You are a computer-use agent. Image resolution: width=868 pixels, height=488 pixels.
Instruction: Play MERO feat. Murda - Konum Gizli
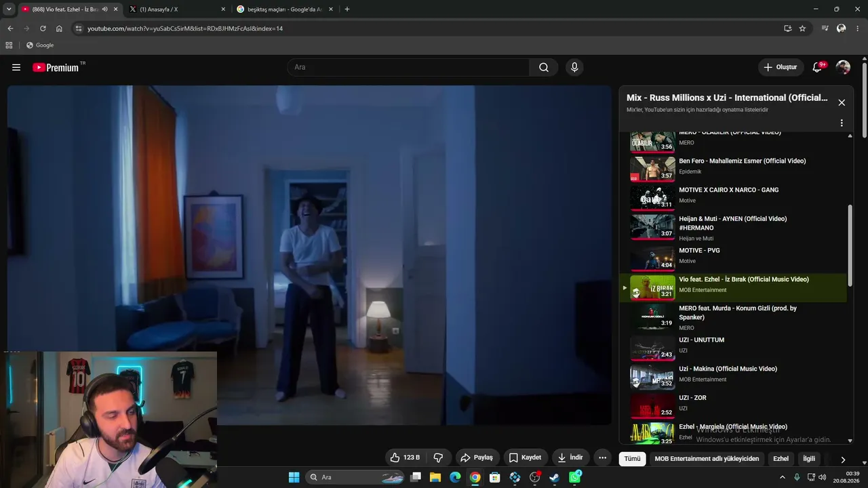pos(733,317)
